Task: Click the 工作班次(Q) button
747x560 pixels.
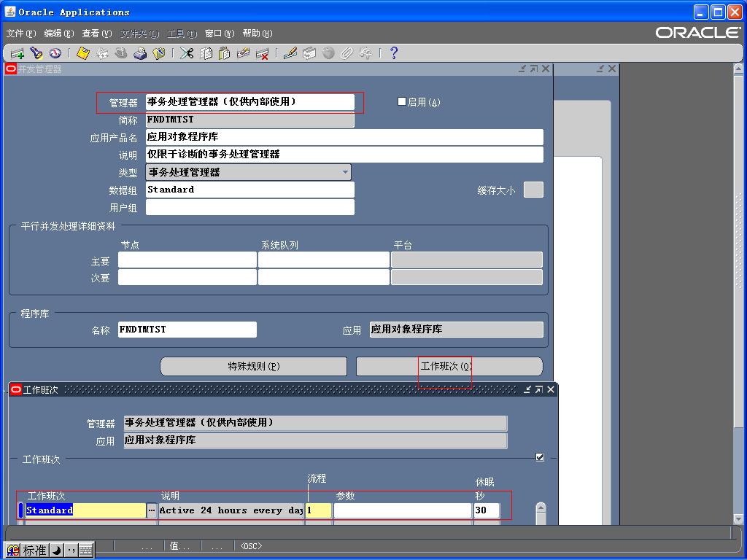Action: click(x=449, y=366)
